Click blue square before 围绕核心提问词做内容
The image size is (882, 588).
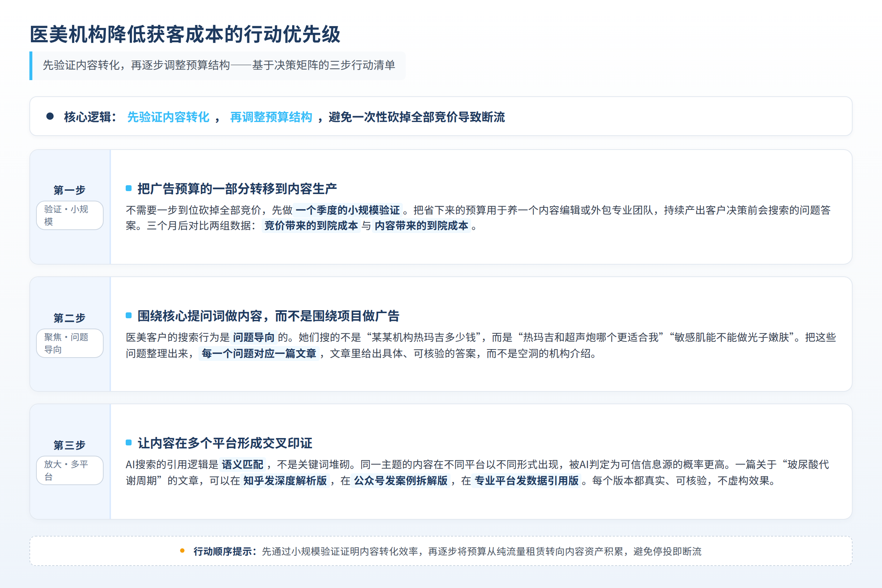pos(129,315)
